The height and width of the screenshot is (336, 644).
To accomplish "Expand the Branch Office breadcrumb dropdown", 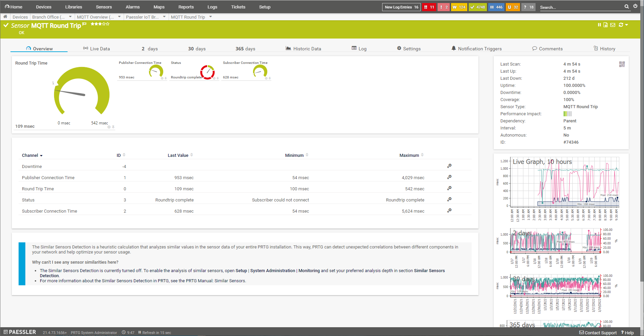I will pyautogui.click(x=70, y=17).
